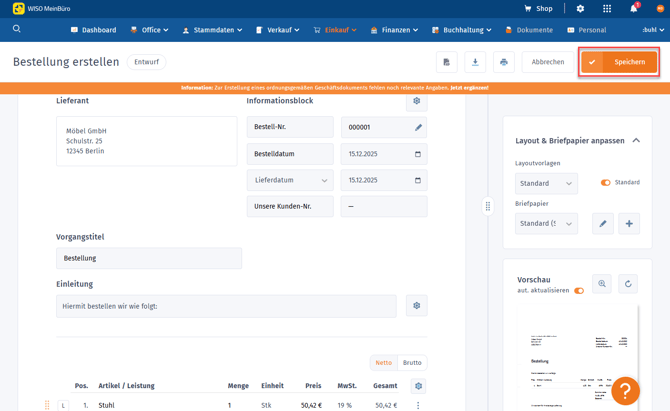This screenshot has width=670, height=411.
Task: Open the orange help question mark
Action: point(625,391)
